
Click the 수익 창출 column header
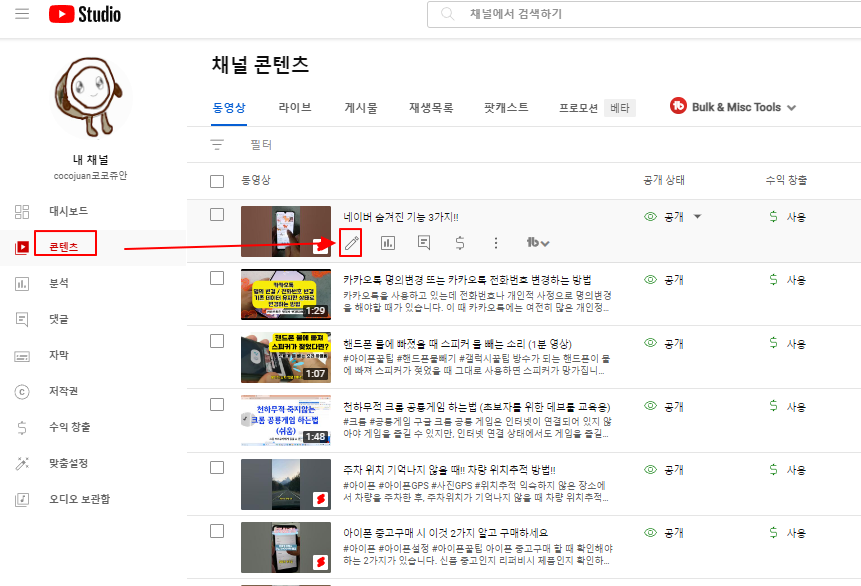click(786, 180)
